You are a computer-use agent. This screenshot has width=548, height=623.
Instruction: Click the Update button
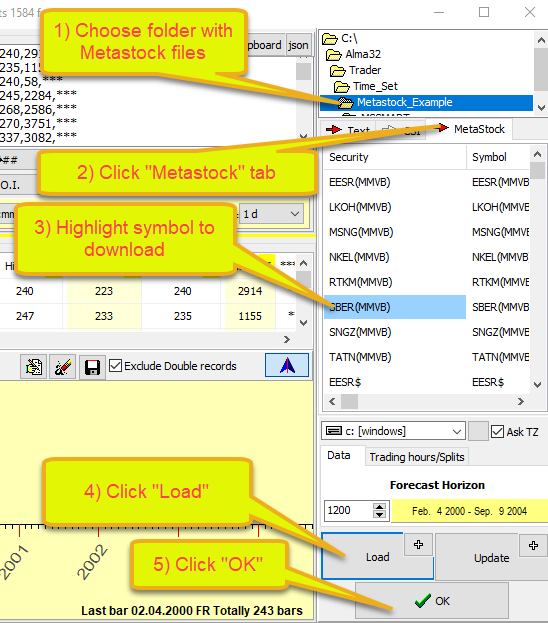coord(491,558)
